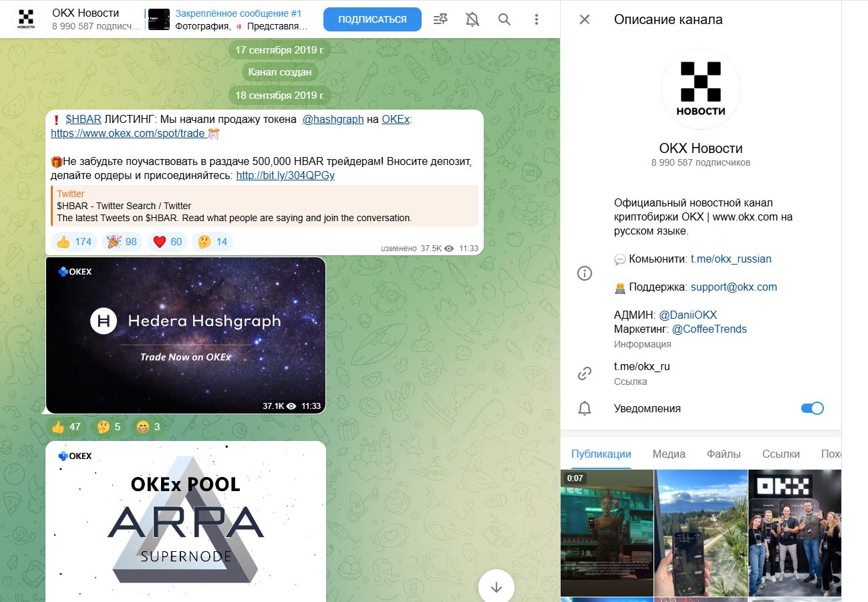The image size is (868, 602).
Task: Open marketing contact @CoffeeTrends
Action: pyautogui.click(x=709, y=329)
